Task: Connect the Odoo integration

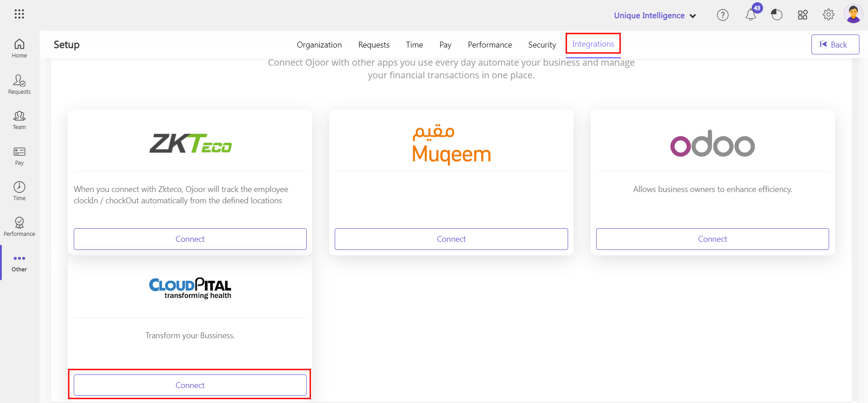Action: pyautogui.click(x=712, y=239)
